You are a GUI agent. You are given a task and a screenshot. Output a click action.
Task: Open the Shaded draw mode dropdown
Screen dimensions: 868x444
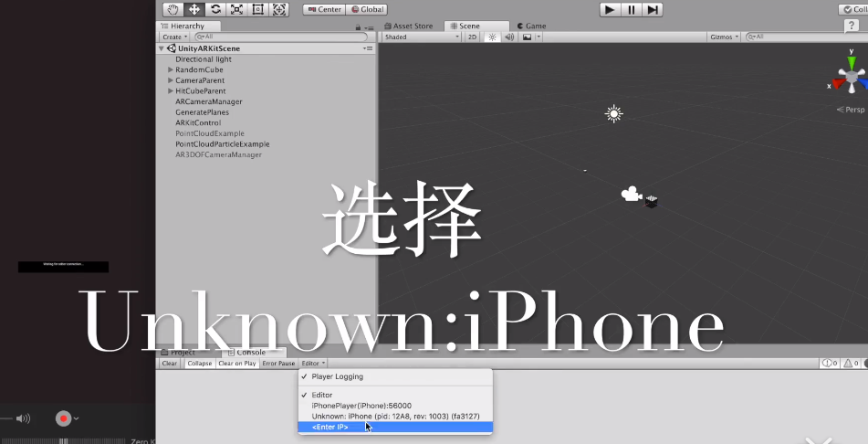coord(422,37)
